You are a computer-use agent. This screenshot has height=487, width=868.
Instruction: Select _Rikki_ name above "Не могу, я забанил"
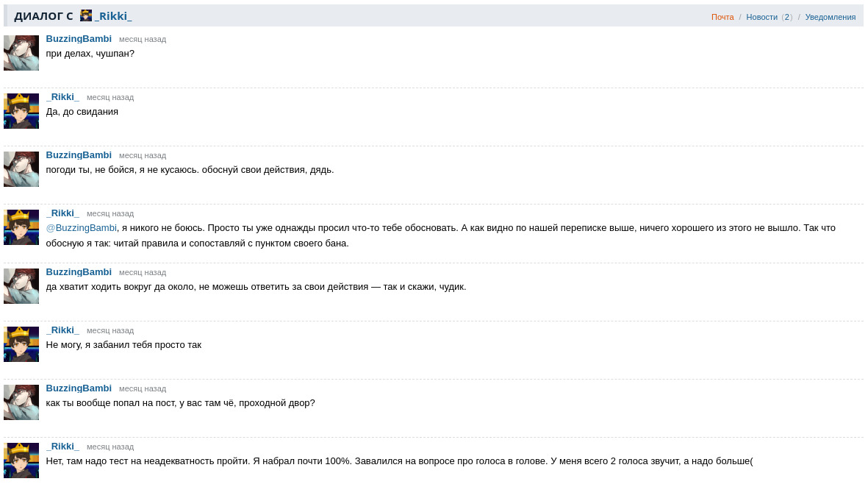coord(62,330)
